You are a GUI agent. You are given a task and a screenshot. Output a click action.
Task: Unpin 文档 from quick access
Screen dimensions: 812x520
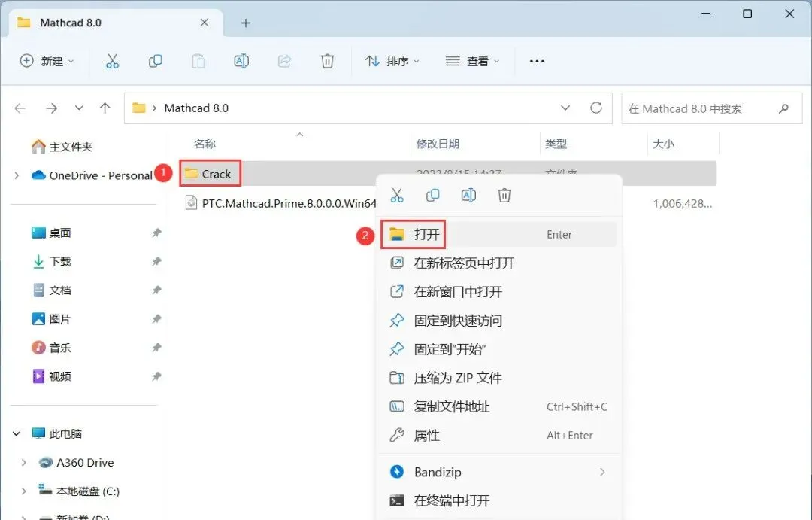coord(156,290)
